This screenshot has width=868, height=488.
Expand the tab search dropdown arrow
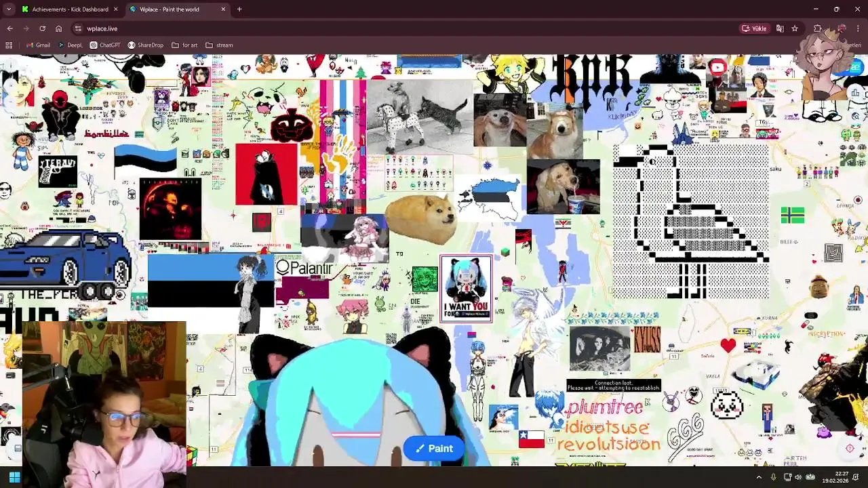(x=9, y=9)
